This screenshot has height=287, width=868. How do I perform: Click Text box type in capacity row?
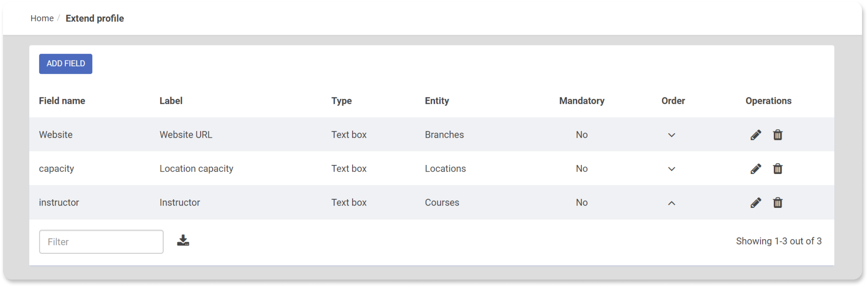349,169
